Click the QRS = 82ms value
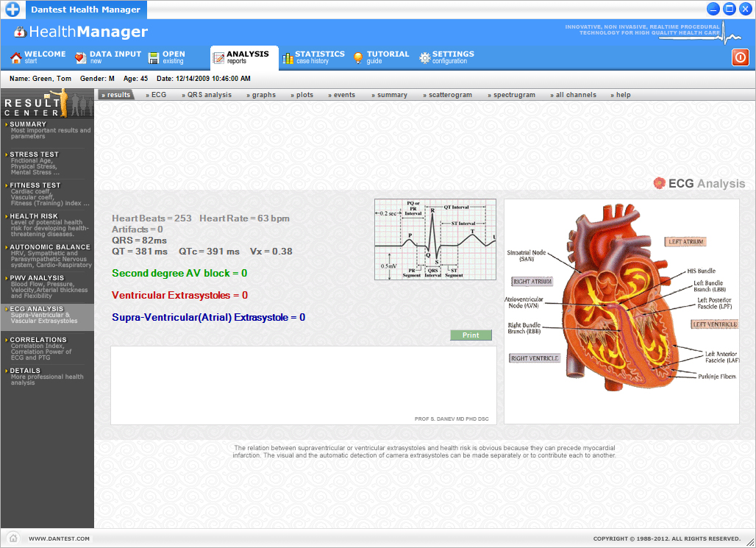The height and width of the screenshot is (548, 756). coord(139,241)
